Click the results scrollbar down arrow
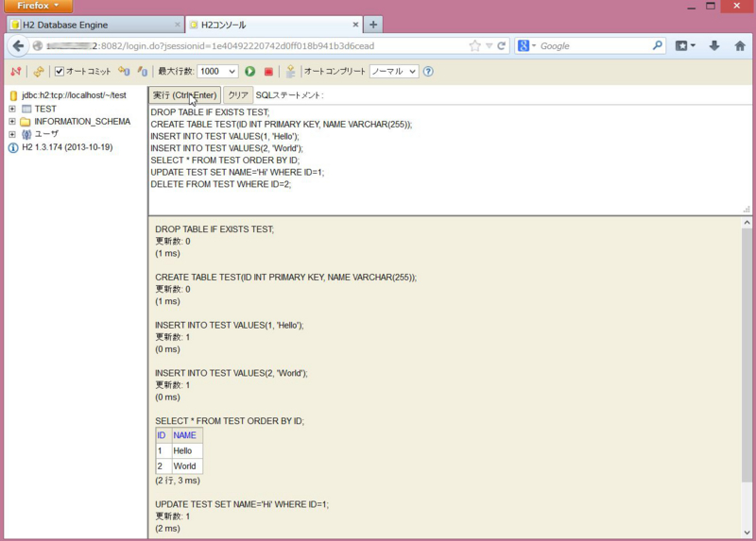 (x=747, y=533)
